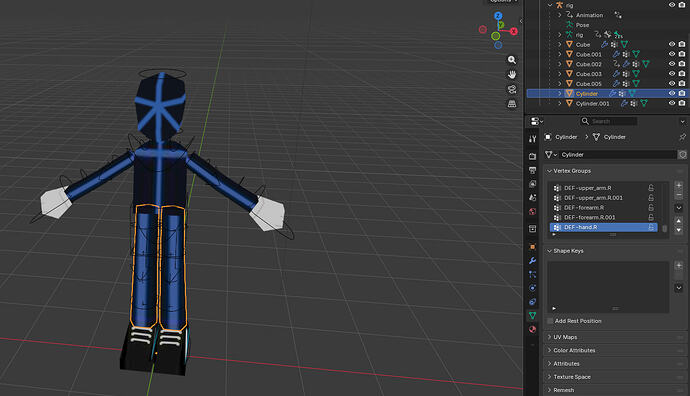Image resolution: width=690 pixels, height=396 pixels.
Task: Open the Render properties tab
Action: click(x=532, y=156)
